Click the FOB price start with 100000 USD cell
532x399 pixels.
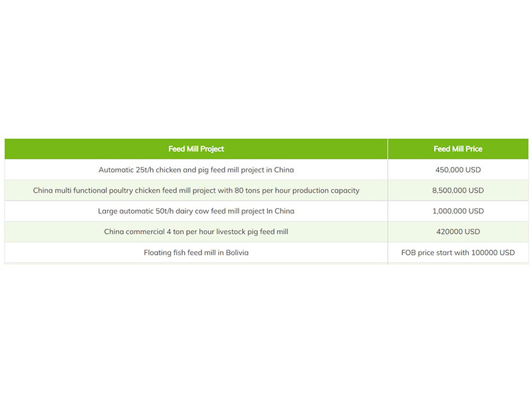click(x=458, y=253)
